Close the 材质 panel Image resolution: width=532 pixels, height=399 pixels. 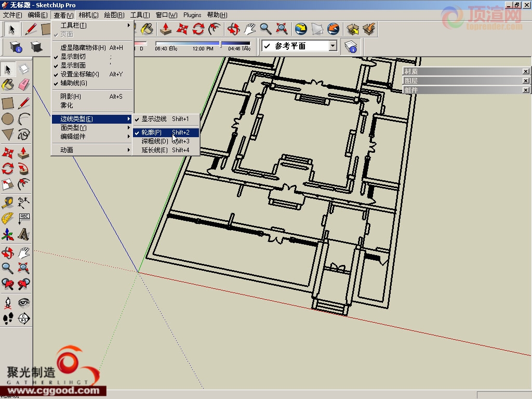click(x=526, y=71)
